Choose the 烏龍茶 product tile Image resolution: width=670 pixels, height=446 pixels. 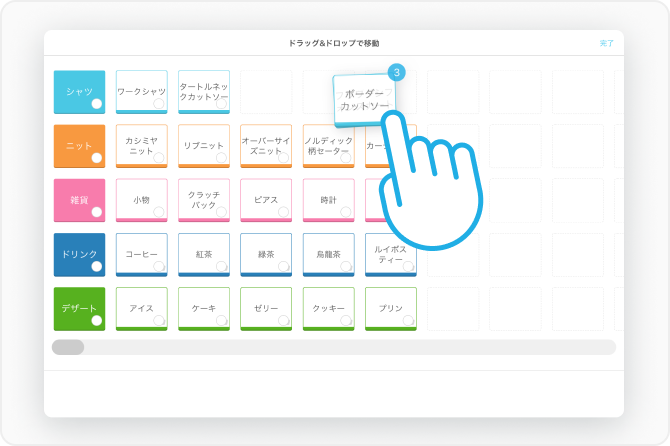[328, 255]
